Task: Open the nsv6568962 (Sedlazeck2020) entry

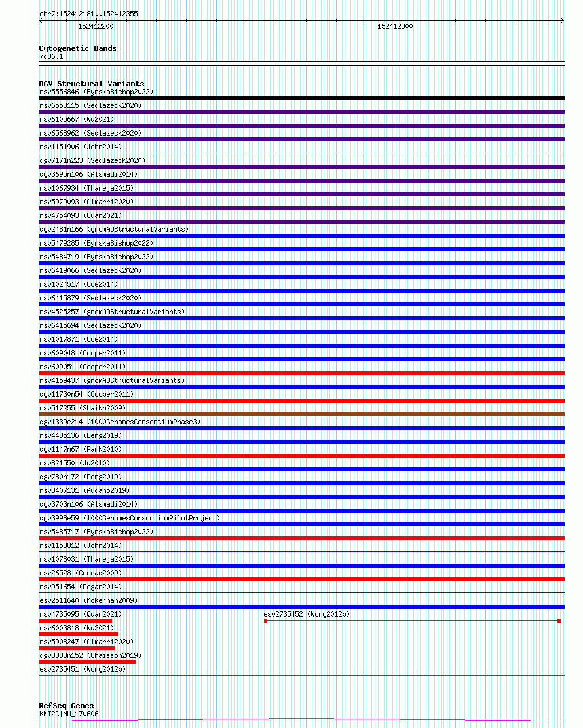Action: 90,133
